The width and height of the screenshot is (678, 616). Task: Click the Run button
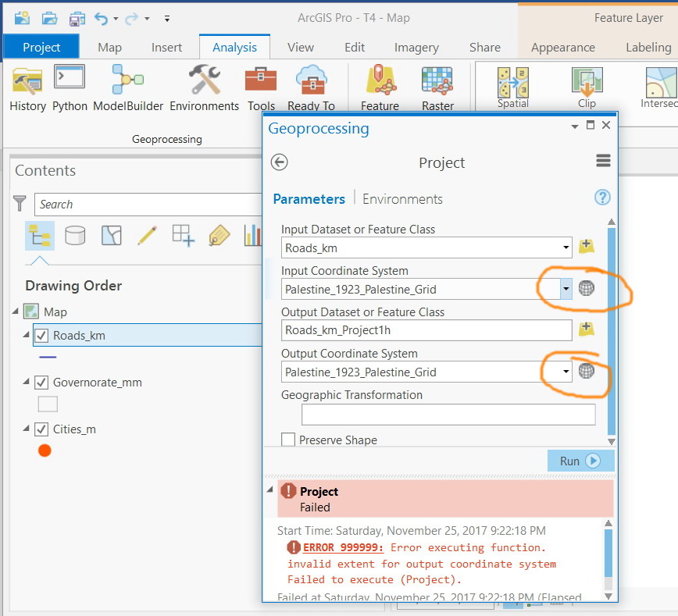580,461
